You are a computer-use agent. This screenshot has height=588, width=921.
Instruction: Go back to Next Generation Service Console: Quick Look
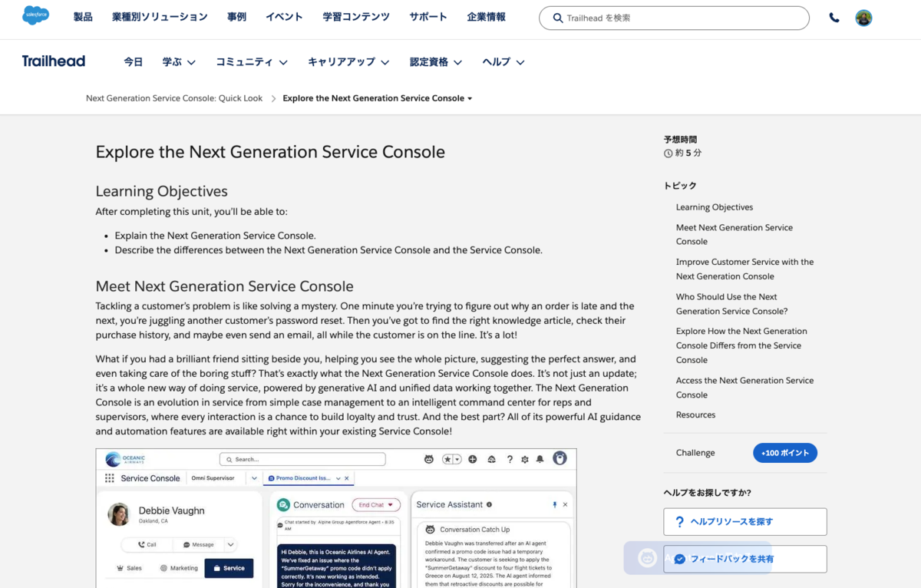[174, 98]
